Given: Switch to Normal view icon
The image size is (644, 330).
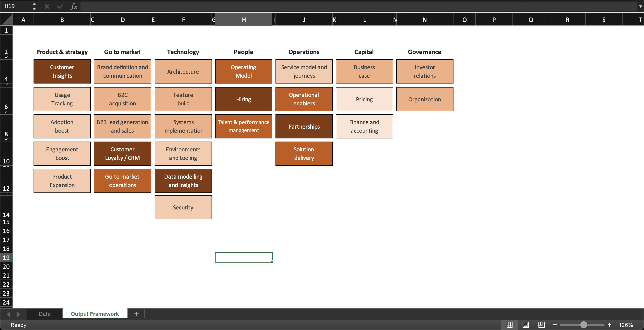Looking at the screenshot, I should point(509,325).
